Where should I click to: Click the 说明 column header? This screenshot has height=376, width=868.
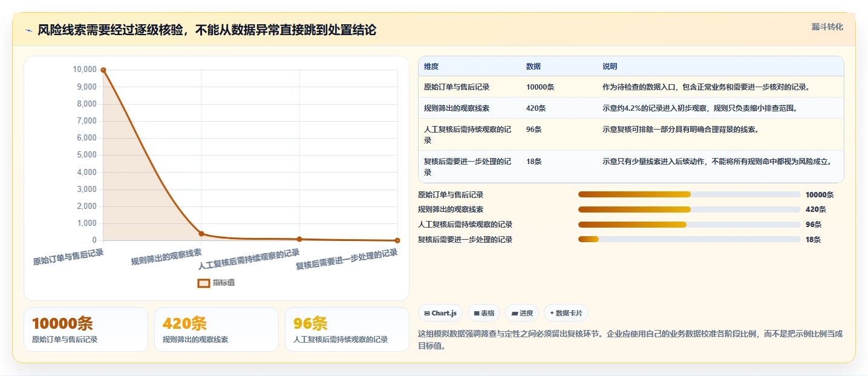610,67
